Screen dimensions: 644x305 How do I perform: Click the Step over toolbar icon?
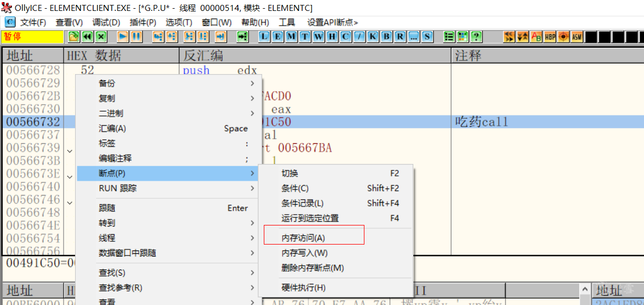tap(172, 36)
